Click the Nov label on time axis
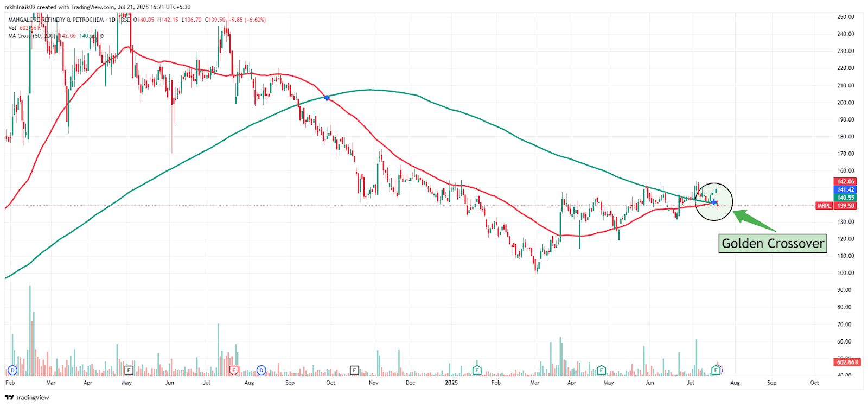 click(373, 383)
